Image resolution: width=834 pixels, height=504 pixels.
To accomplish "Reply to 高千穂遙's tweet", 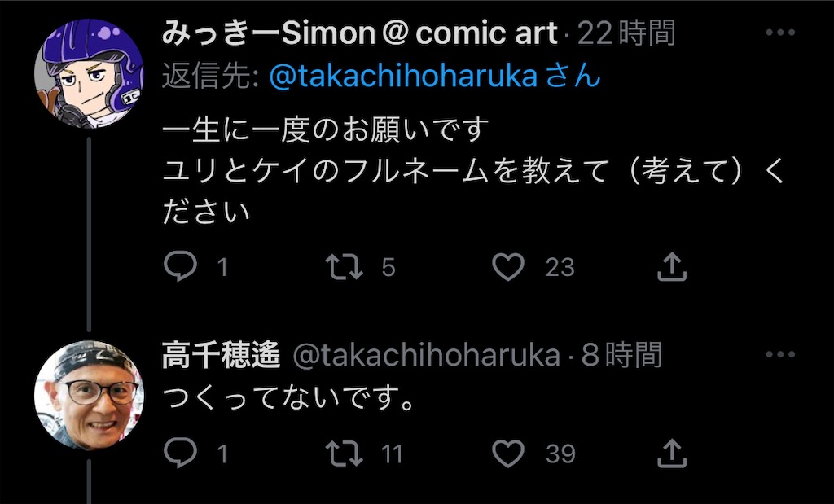I will coord(180,453).
